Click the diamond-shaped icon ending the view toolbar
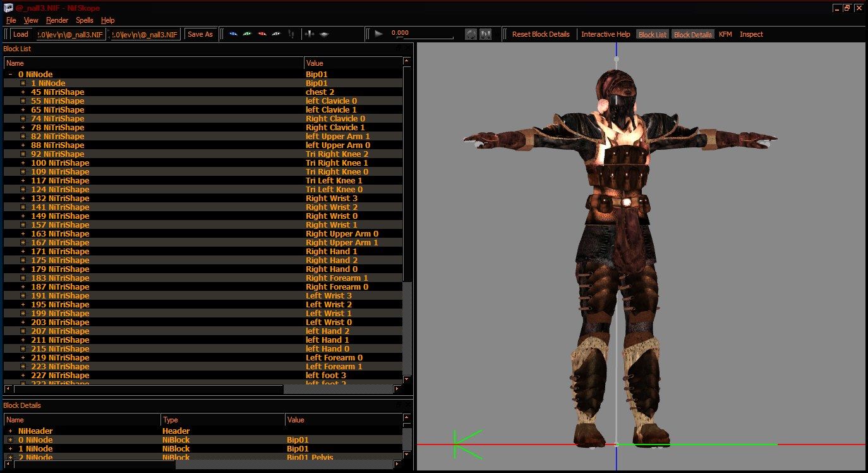 coord(324,34)
